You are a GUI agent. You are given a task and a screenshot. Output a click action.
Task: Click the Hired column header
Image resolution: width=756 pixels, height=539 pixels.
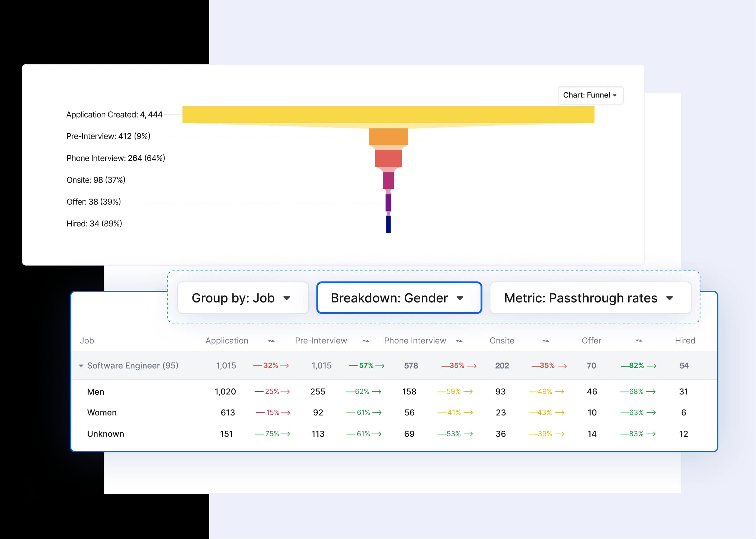click(685, 340)
